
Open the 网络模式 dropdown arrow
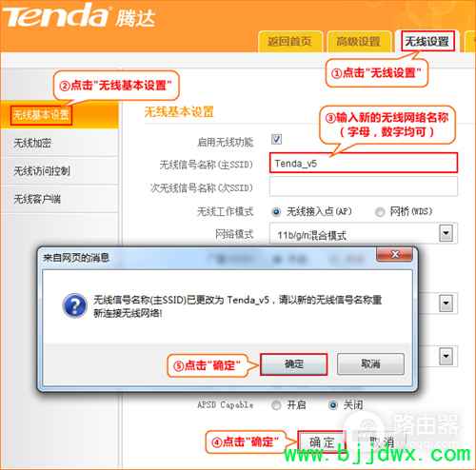point(446,233)
